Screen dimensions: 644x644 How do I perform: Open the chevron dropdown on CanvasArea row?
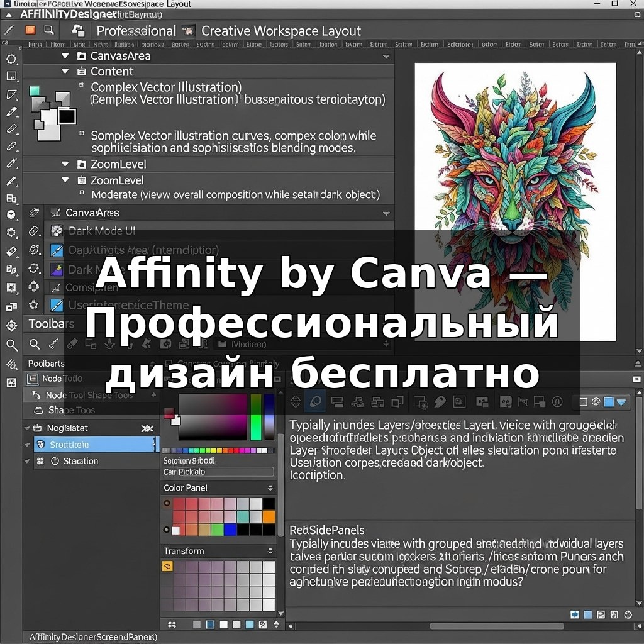tap(386, 57)
